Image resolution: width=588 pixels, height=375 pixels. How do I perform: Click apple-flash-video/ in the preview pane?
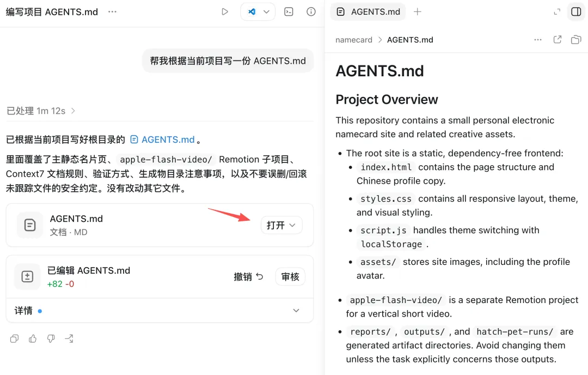(396, 300)
